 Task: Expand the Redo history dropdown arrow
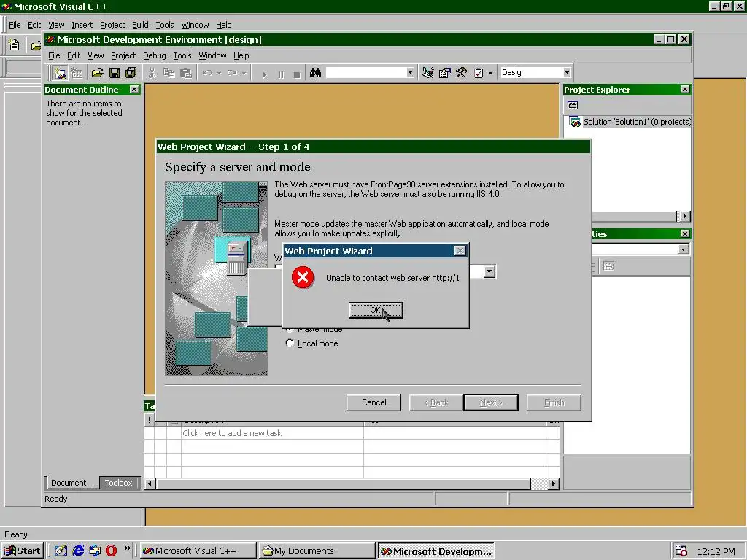[244, 73]
